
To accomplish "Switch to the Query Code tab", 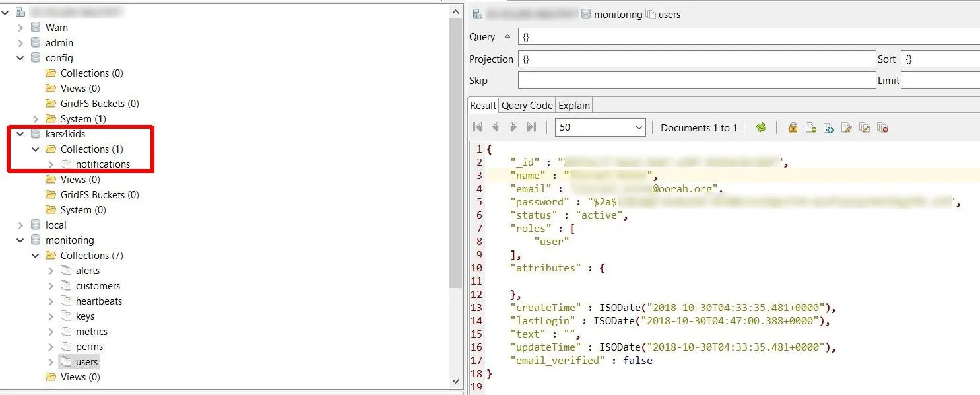I will 527,106.
